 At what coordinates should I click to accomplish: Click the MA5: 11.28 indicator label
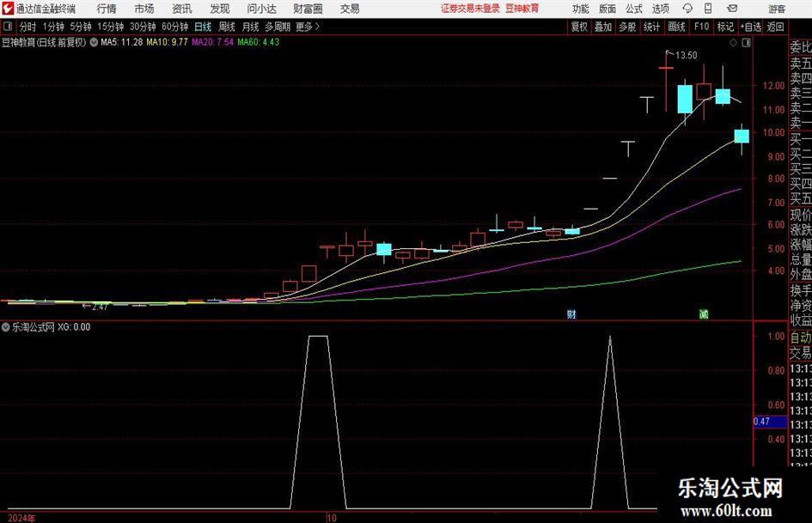tap(122, 42)
